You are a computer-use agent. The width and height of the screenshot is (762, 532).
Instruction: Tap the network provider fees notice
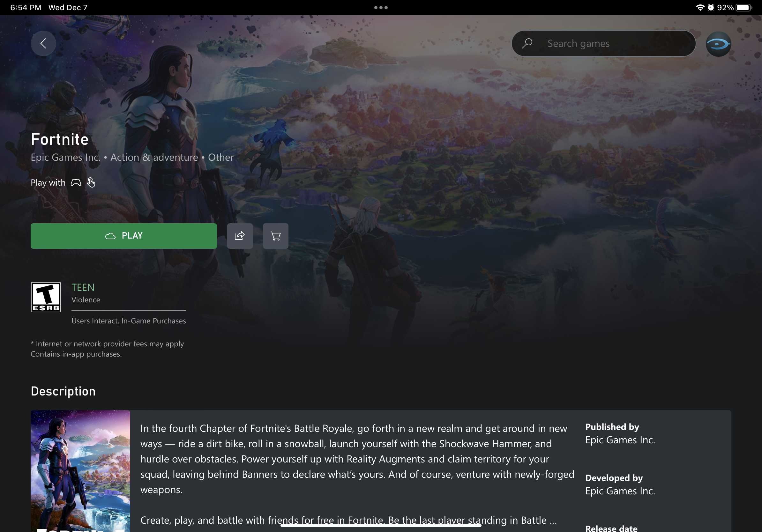coord(107,344)
